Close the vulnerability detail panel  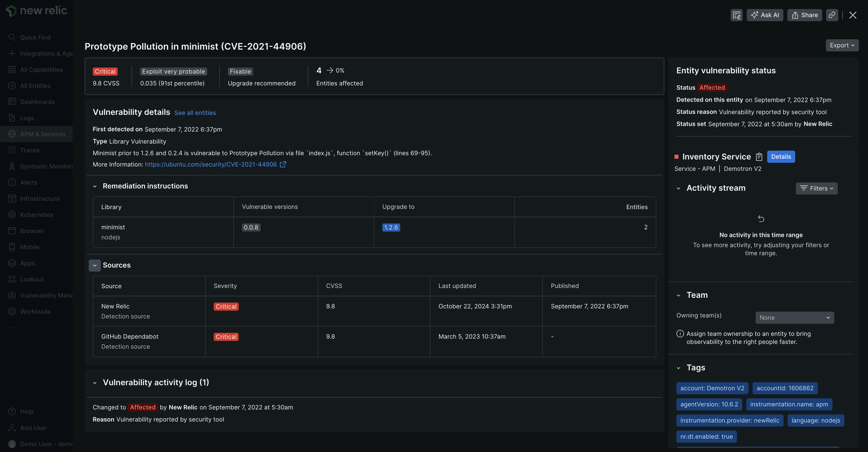pyautogui.click(x=852, y=15)
